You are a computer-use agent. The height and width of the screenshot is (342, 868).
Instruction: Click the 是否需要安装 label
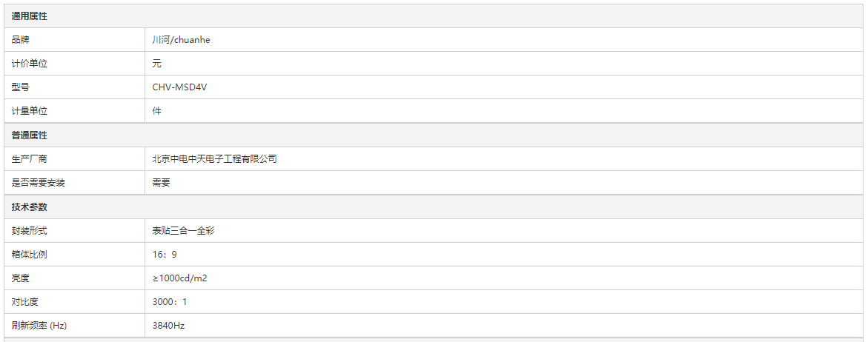[39, 183]
